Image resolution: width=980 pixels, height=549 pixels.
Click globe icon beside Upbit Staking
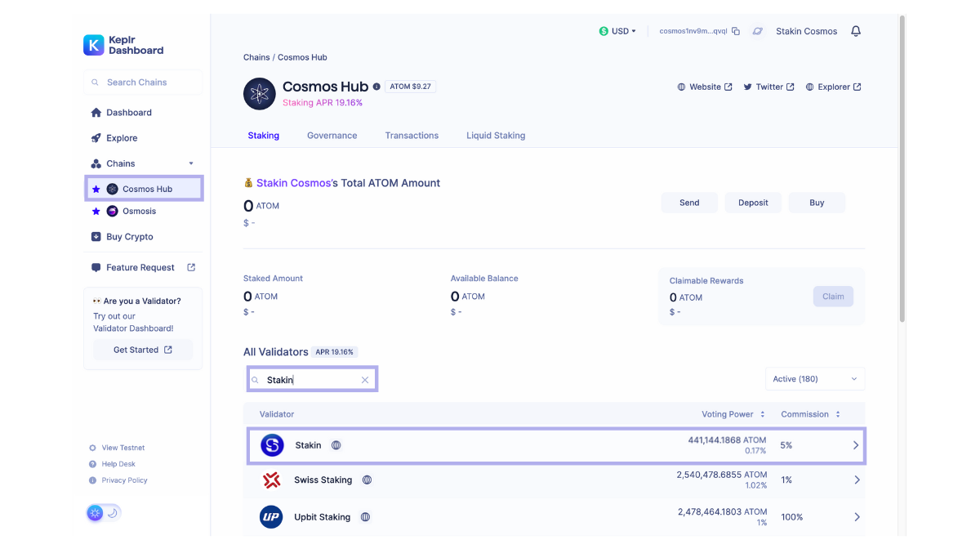tap(365, 517)
